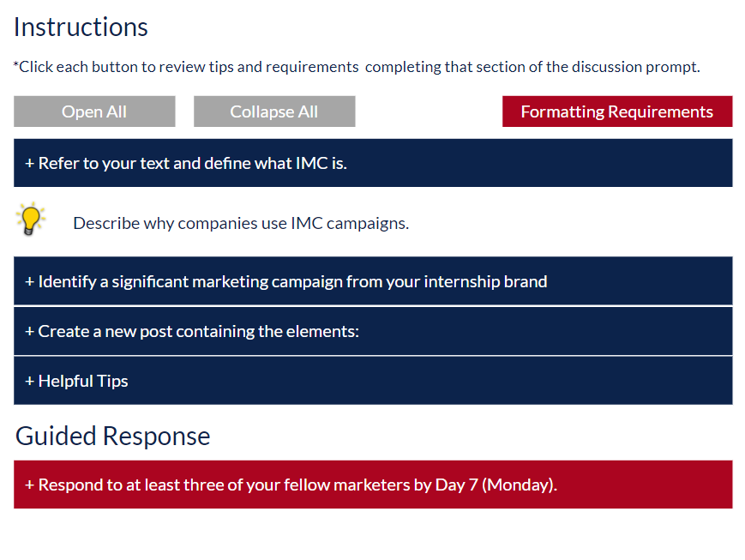Click the plus icon on the red Respond bar
The image size is (745, 560).
pos(29,485)
